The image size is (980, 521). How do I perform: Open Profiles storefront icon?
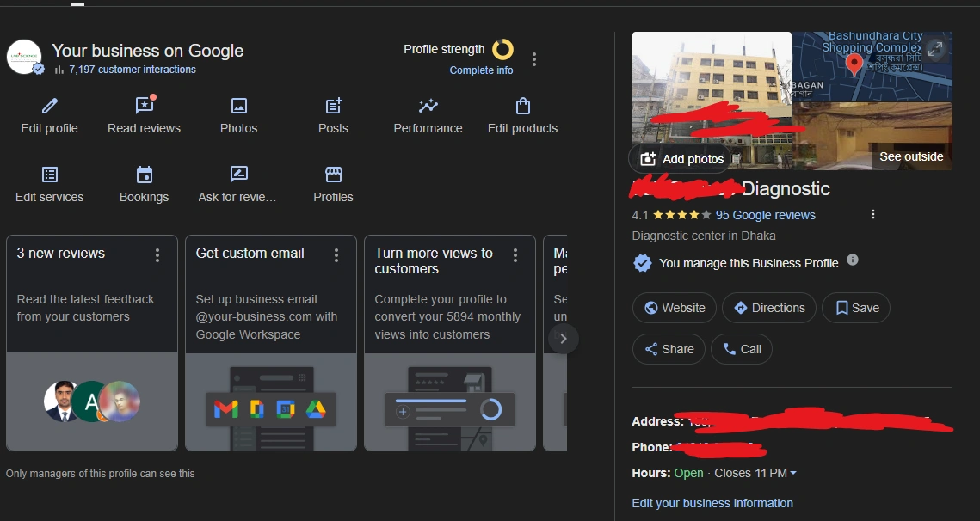point(334,175)
